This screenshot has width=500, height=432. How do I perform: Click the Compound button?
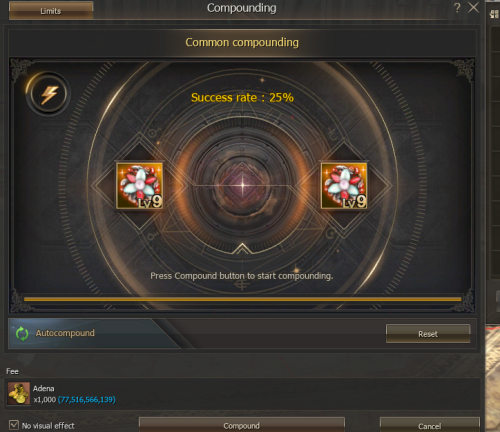tap(242, 425)
